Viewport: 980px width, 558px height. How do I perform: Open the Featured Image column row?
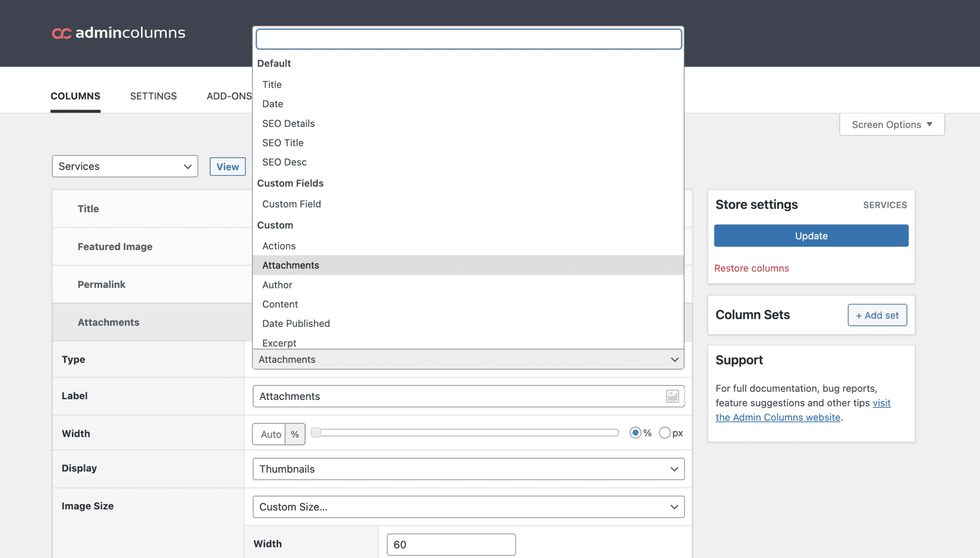[x=153, y=246]
